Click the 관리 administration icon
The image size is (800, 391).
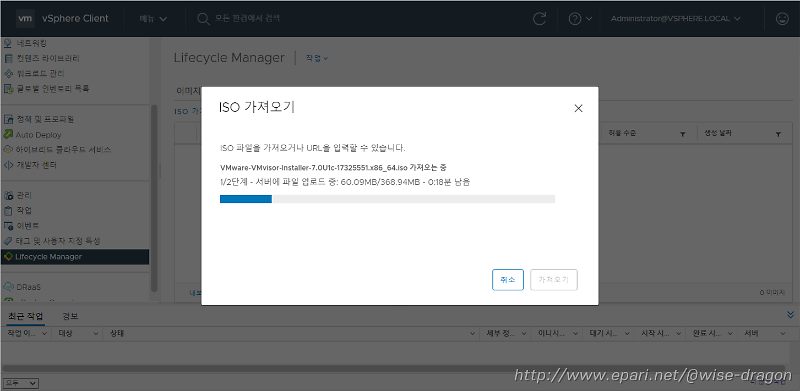click(x=8, y=195)
